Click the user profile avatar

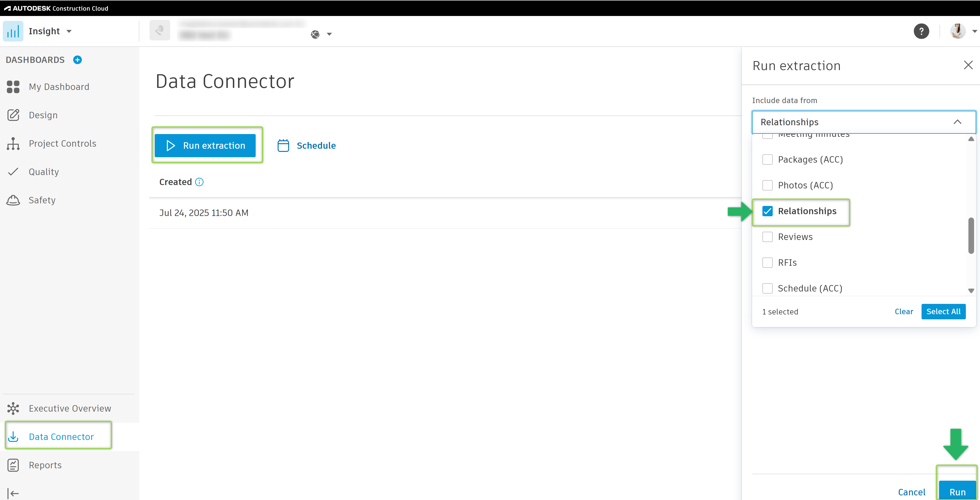pos(958,31)
